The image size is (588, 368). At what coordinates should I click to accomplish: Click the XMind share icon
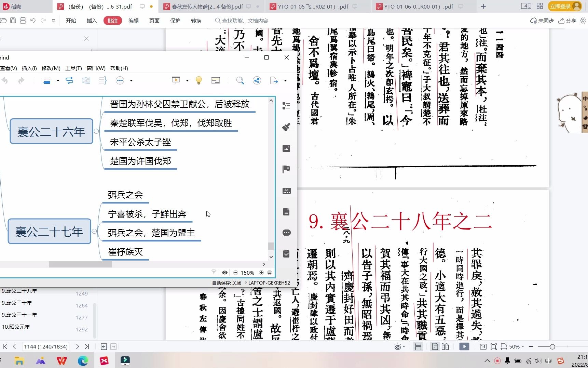pyautogui.click(x=257, y=81)
